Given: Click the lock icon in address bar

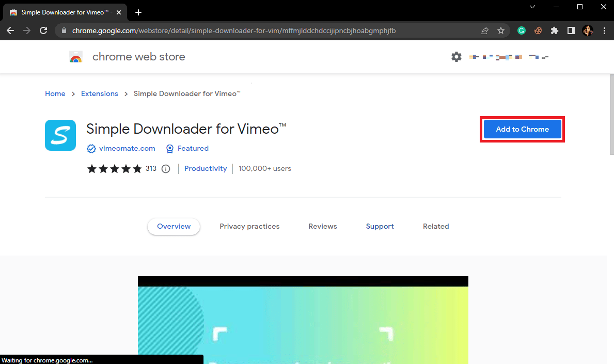Looking at the screenshot, I should coord(64,30).
